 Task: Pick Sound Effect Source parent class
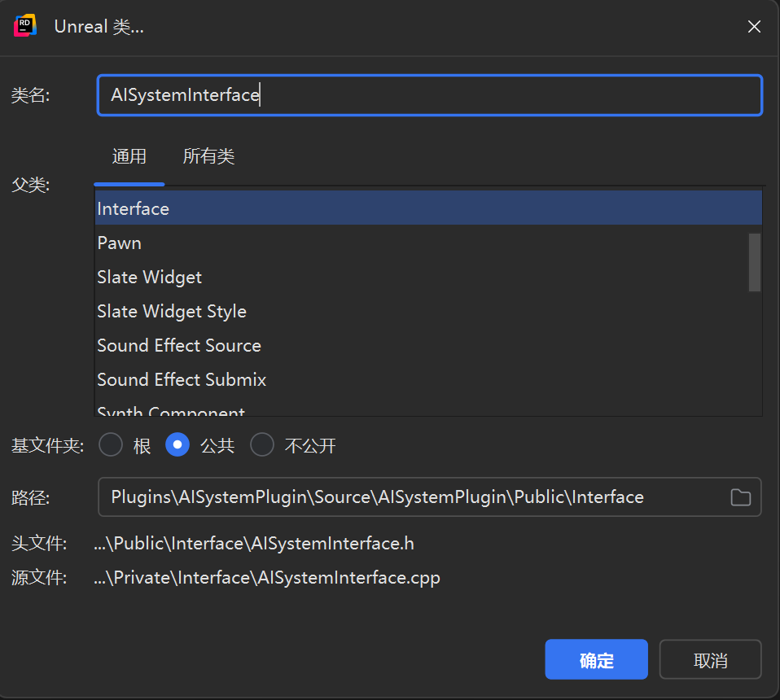coord(428,346)
